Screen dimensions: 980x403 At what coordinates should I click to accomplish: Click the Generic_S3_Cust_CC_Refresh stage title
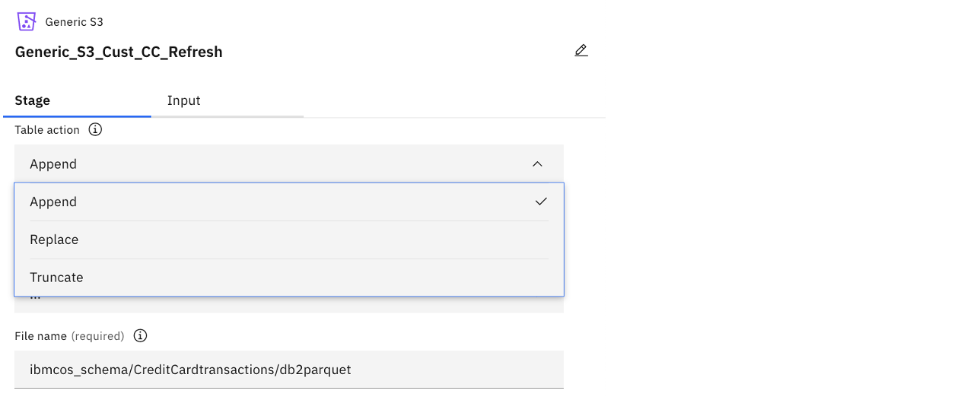tap(119, 52)
